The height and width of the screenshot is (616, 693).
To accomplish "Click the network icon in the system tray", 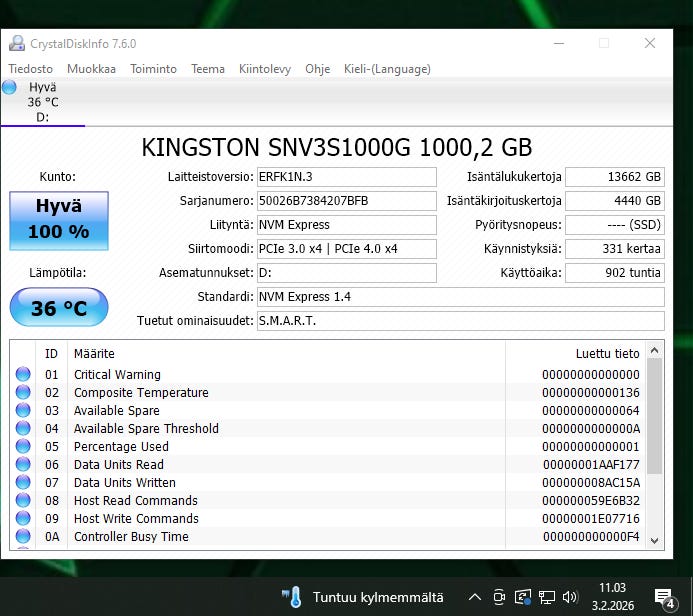I will (x=547, y=597).
